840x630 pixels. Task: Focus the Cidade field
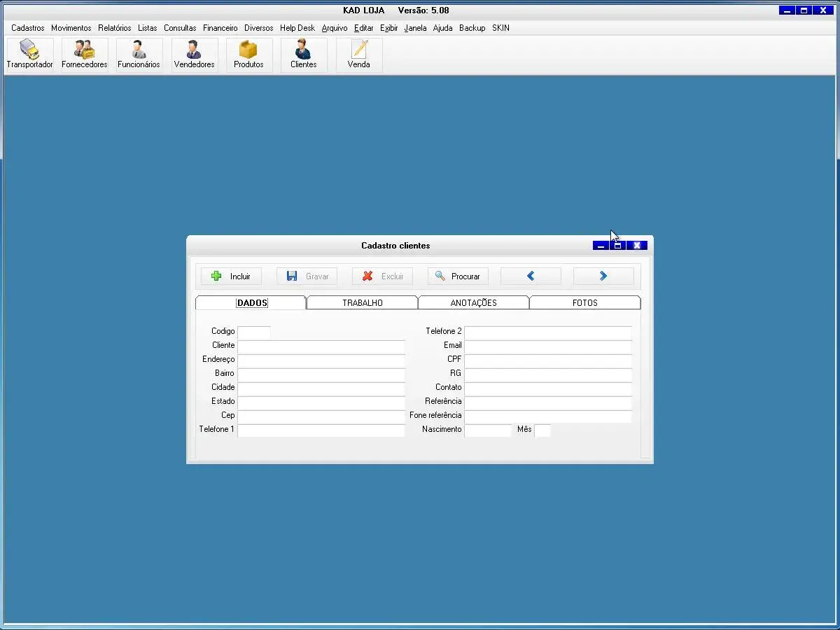pos(321,388)
